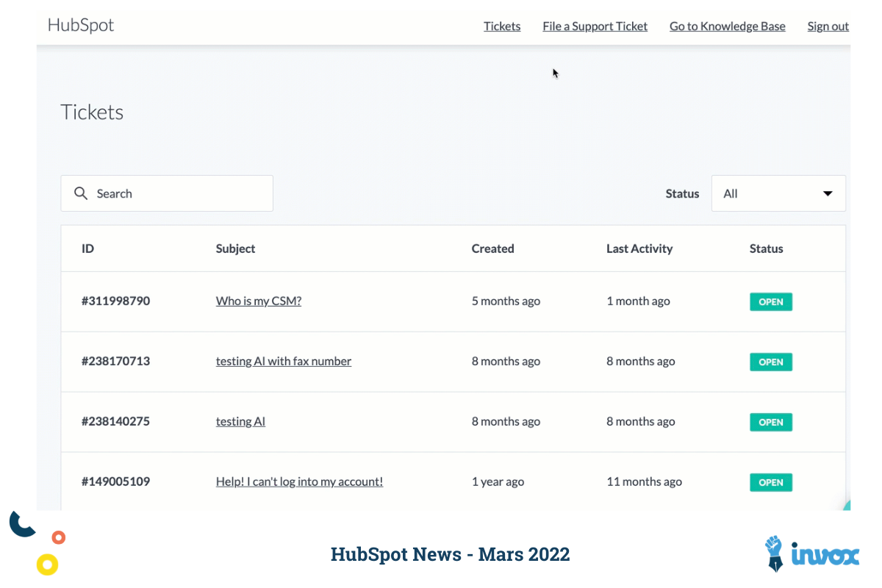Focus the ticket Search field
This screenshot has width=882, height=588.
(167, 193)
